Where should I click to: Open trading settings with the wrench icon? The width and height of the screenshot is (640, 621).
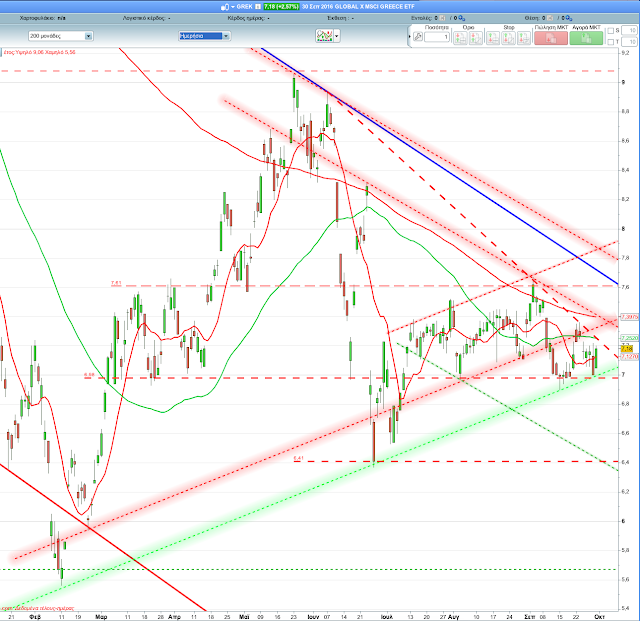tap(418, 37)
